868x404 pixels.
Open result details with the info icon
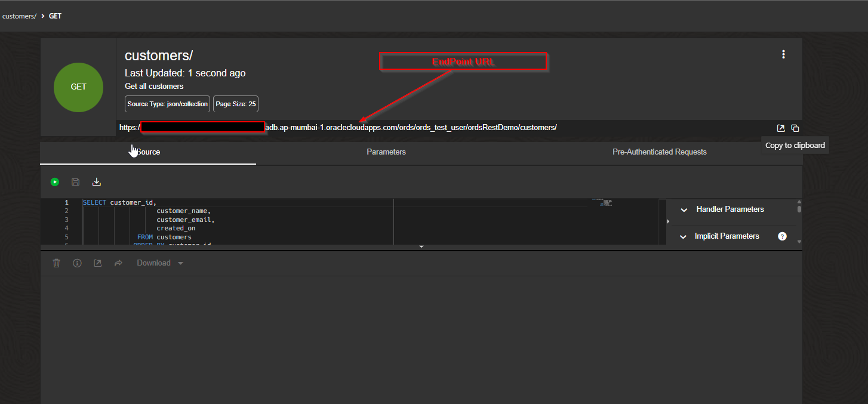pos(77,263)
